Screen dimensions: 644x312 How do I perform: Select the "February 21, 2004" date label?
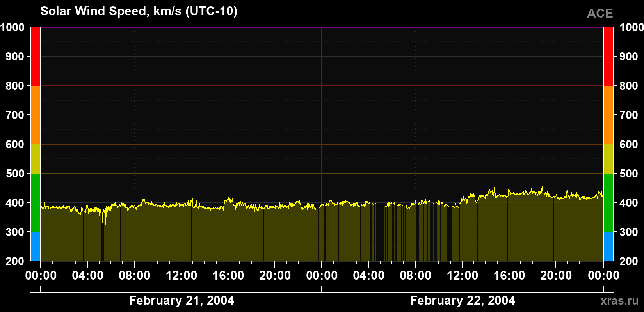(x=181, y=300)
